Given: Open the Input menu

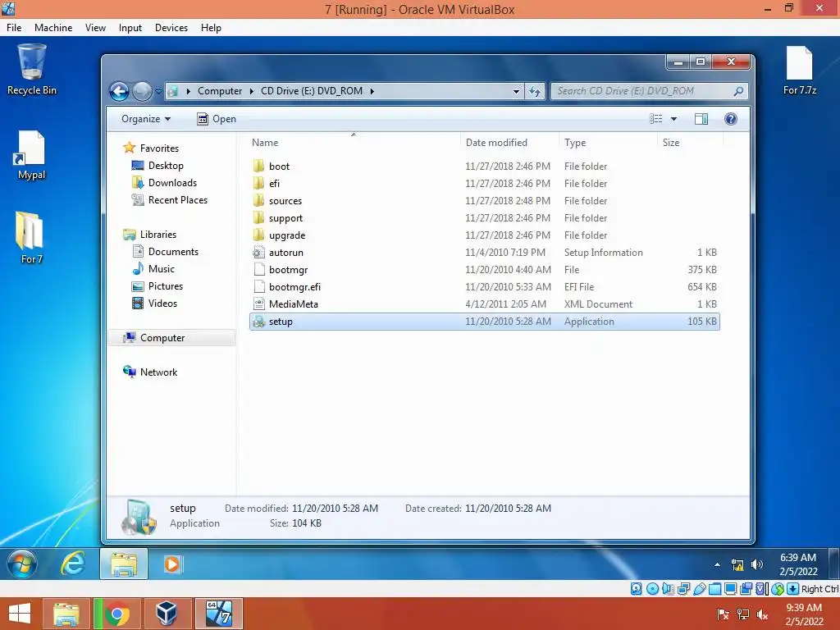Looking at the screenshot, I should (x=130, y=28).
